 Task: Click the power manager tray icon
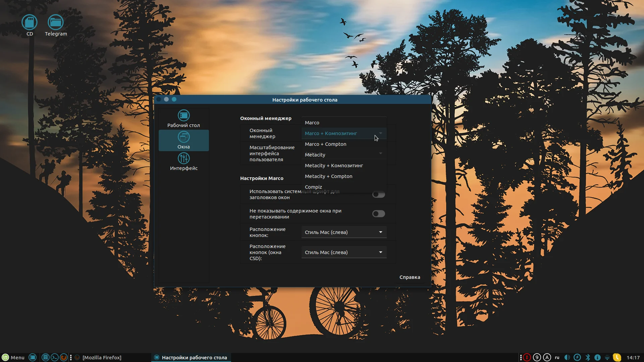pos(577,357)
